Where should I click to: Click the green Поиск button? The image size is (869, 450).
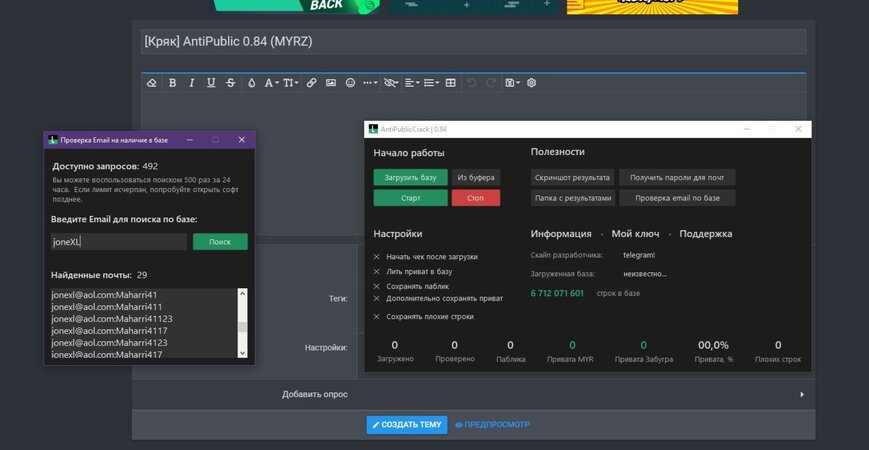(220, 242)
